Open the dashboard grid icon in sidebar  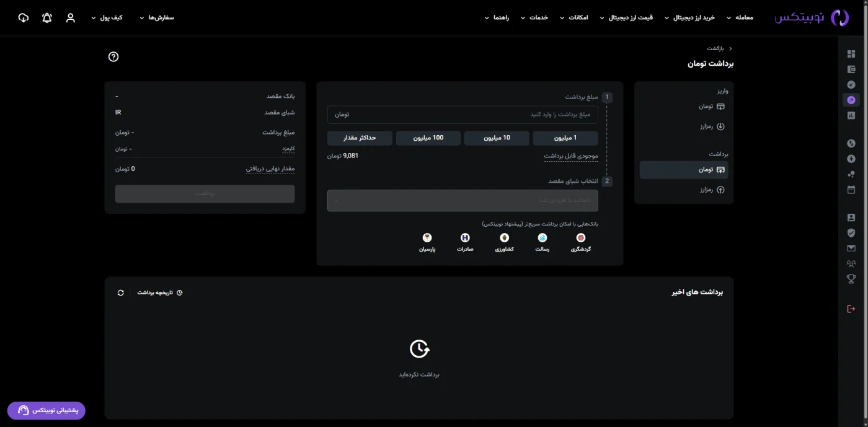click(851, 54)
